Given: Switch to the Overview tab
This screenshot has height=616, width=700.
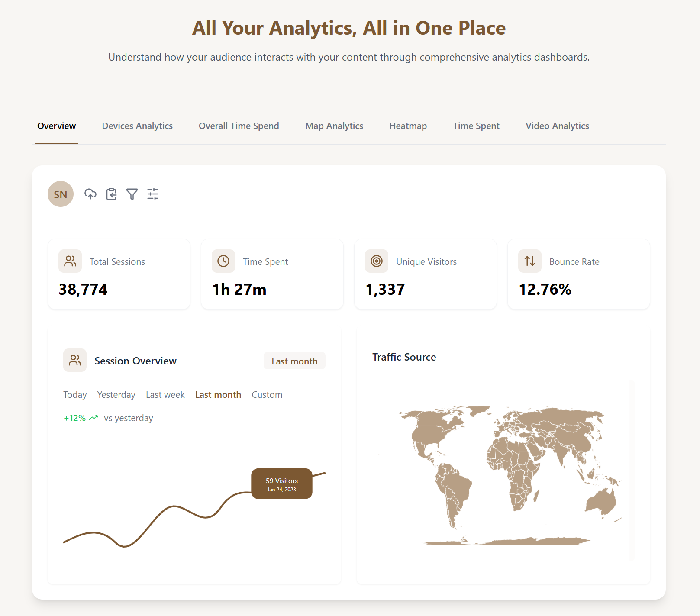Looking at the screenshot, I should 56,126.
